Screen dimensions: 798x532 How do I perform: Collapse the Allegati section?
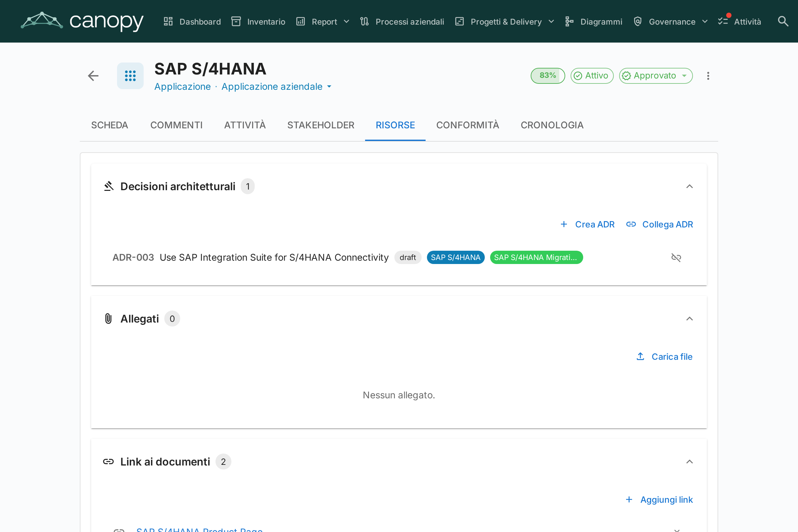(x=689, y=319)
